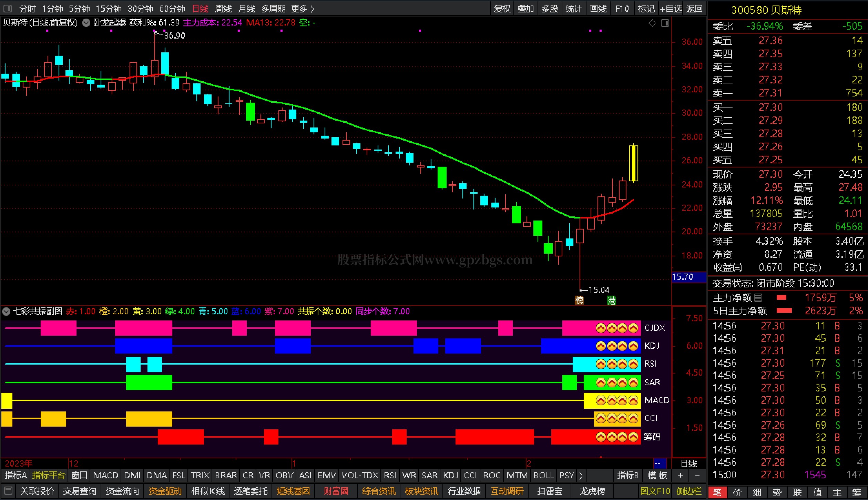
Task: Apply the KDJ indicator from bottom bar
Action: (x=451, y=476)
